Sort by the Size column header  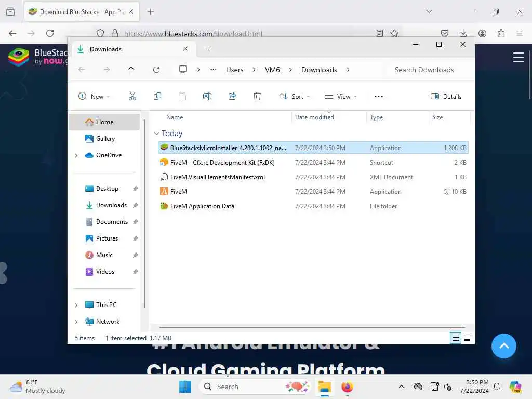click(437, 117)
